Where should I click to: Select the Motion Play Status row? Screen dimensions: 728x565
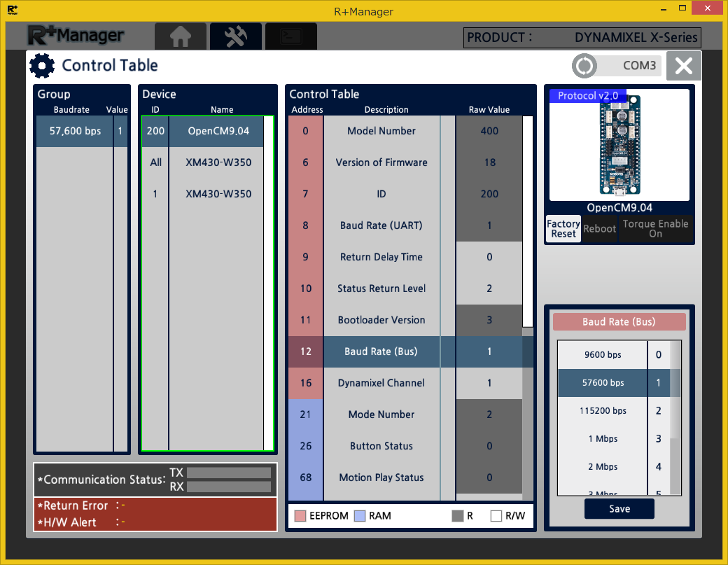click(x=405, y=477)
